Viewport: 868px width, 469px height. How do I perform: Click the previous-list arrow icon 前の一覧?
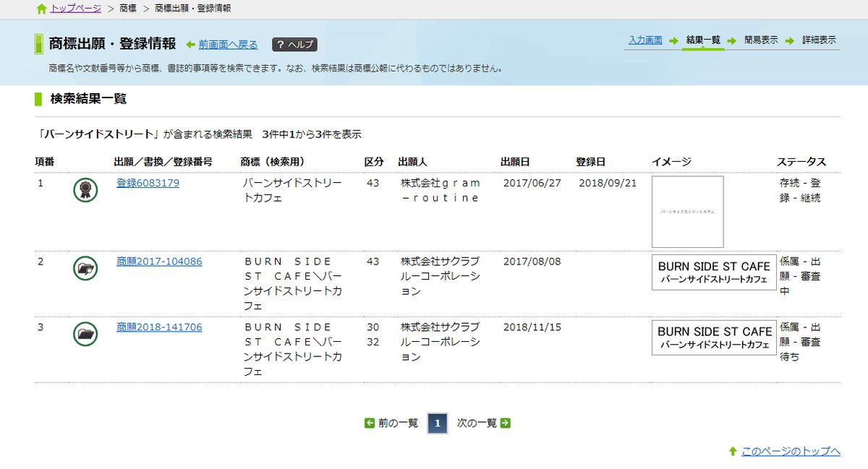tap(370, 423)
